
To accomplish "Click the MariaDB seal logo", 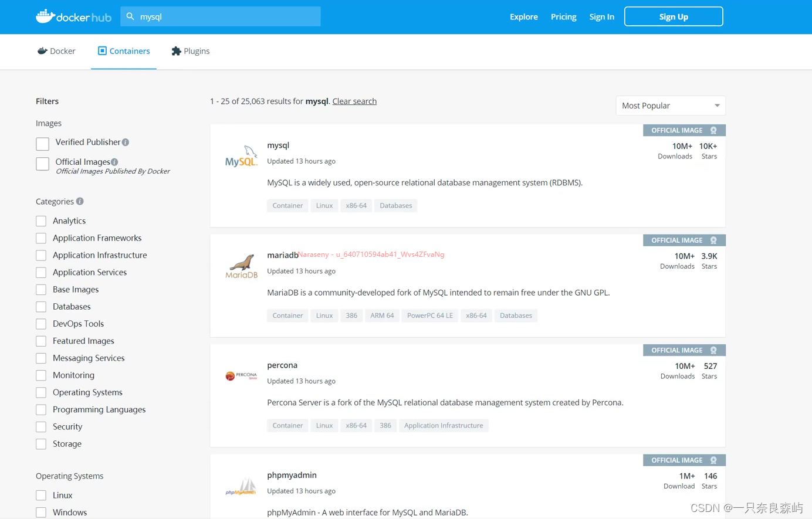I will point(241,266).
